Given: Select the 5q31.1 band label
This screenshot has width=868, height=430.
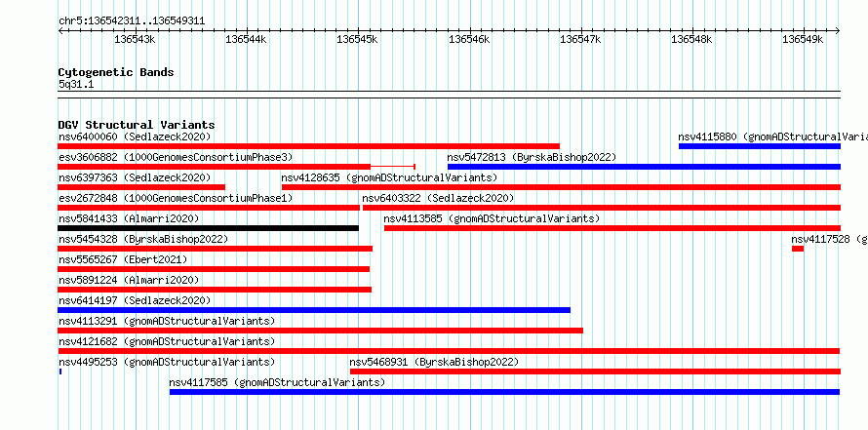Looking at the screenshot, I should click(76, 84).
